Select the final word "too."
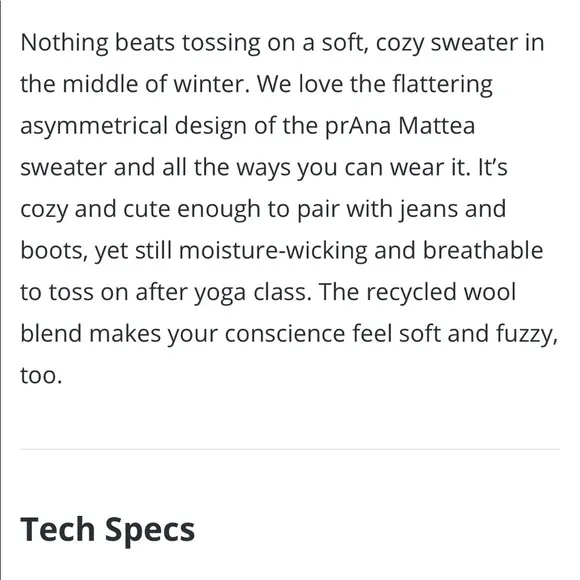580x580 pixels. [41, 375]
